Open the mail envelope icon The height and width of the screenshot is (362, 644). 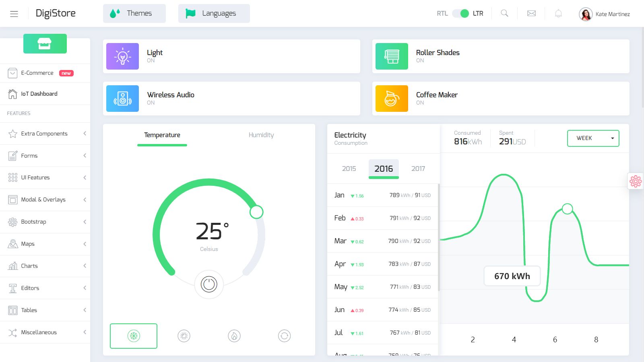[x=532, y=13]
